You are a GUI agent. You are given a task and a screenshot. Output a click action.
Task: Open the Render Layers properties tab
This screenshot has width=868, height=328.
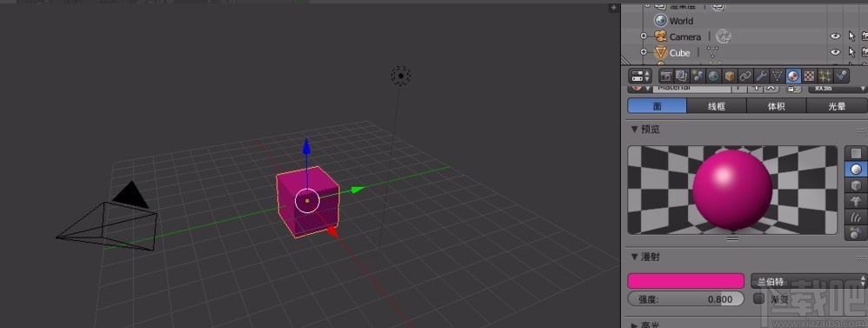coord(683,76)
